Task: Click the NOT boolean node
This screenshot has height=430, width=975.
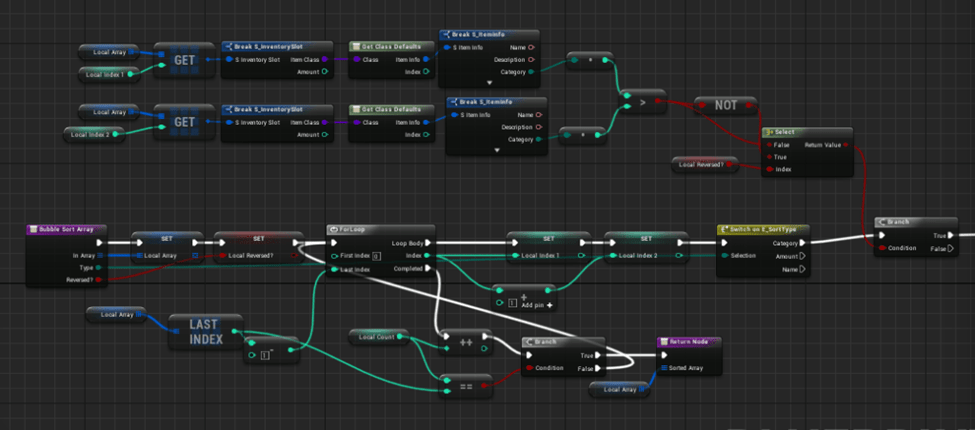Action: (x=726, y=104)
